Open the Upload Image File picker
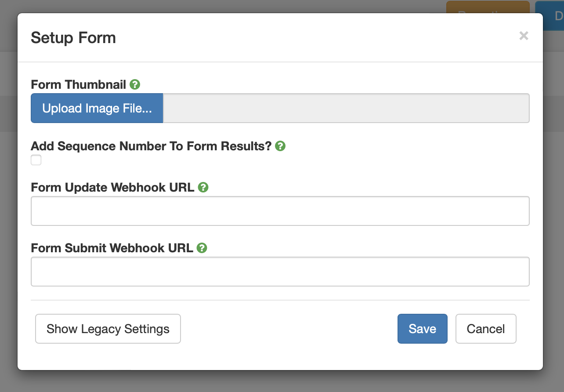This screenshot has width=564, height=392. [x=96, y=108]
